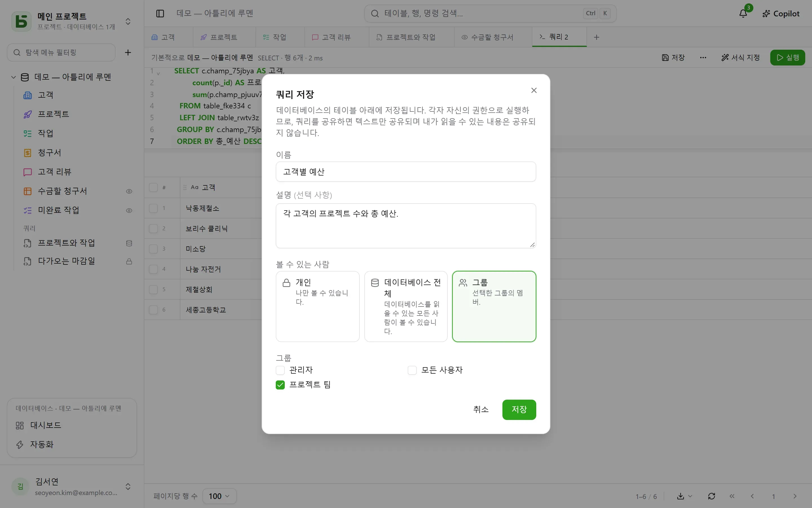Click green 저장 button in dialog
This screenshot has height=508, width=812.
coord(519,410)
